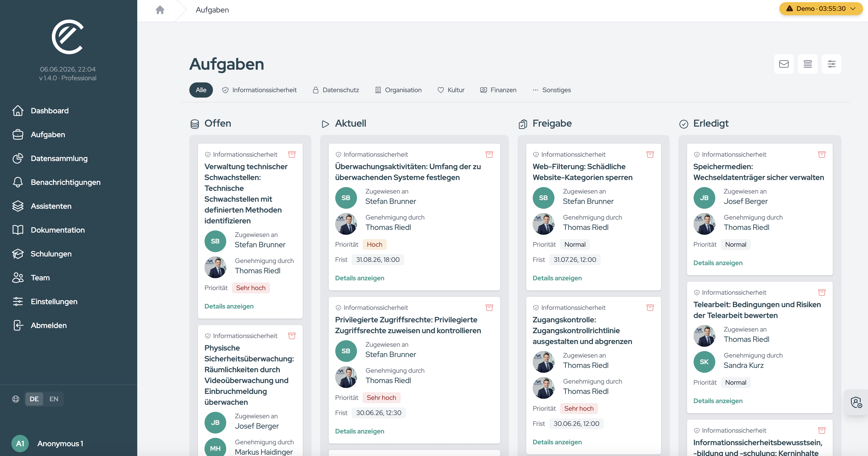Click Abmelden to log out
Screen dimensions: 868x456
click(49, 325)
